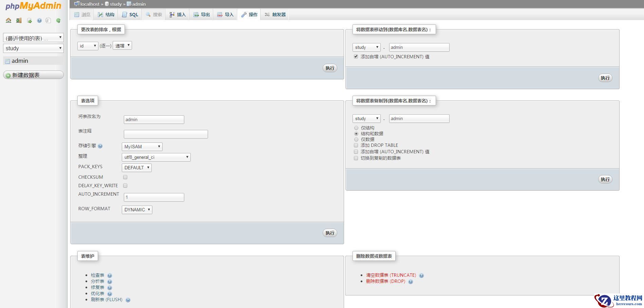Open help icon beside 检查表
Screen dimensions: 644x308
point(110,275)
